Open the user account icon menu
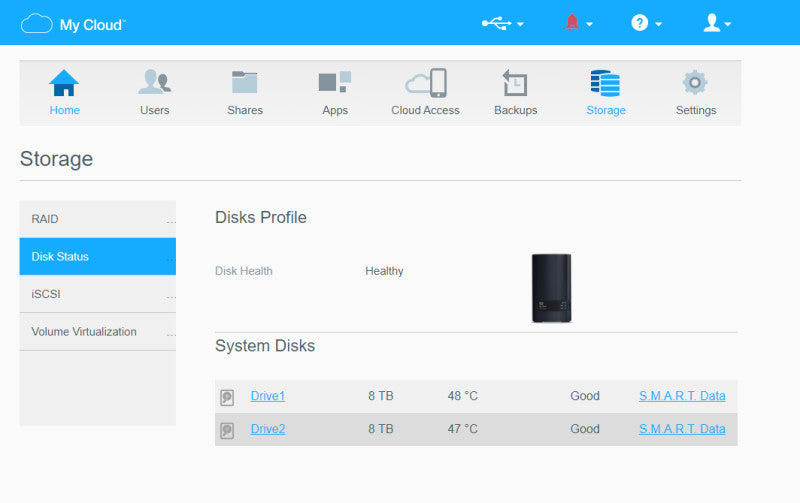This screenshot has width=800, height=503. tap(711, 23)
